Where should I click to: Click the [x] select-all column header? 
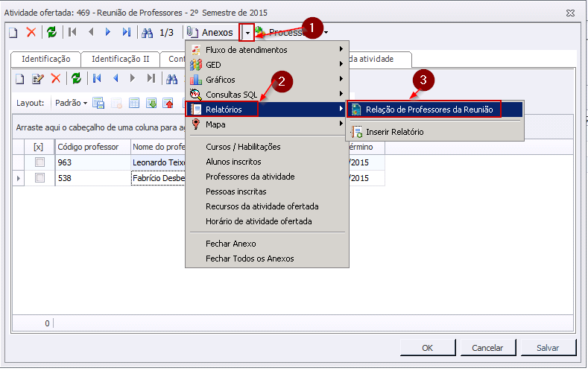[x=39, y=147]
